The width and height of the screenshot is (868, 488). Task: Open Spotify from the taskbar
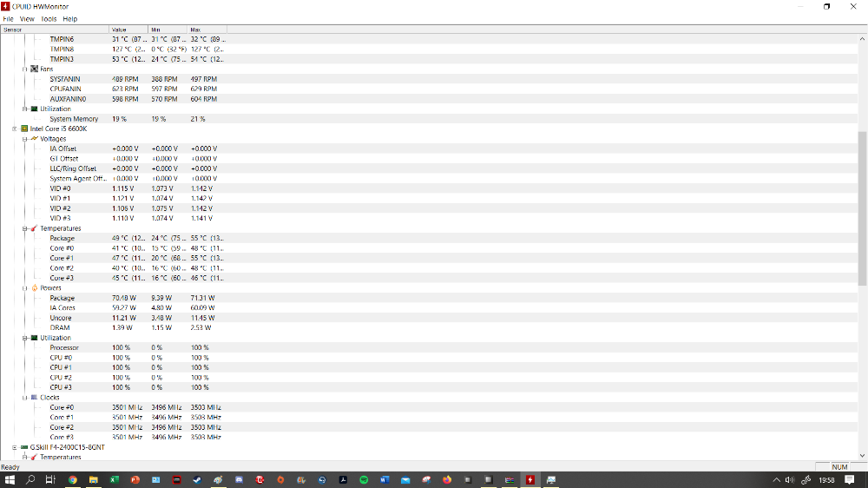click(364, 479)
